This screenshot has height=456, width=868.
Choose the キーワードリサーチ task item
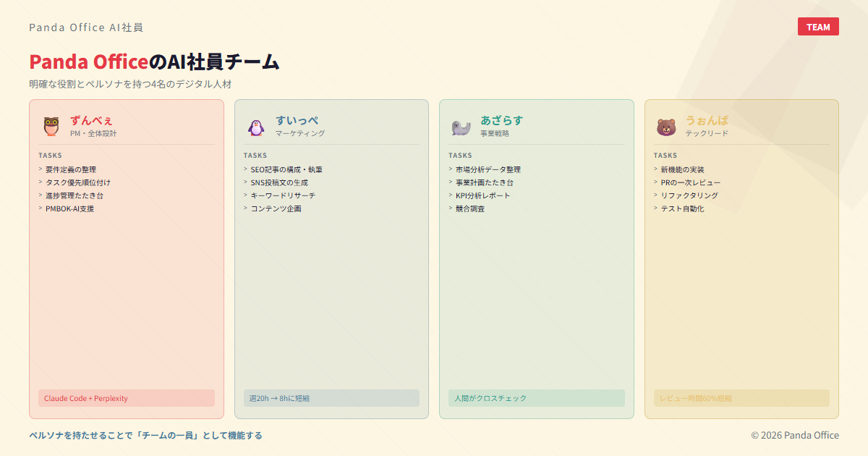pos(283,195)
